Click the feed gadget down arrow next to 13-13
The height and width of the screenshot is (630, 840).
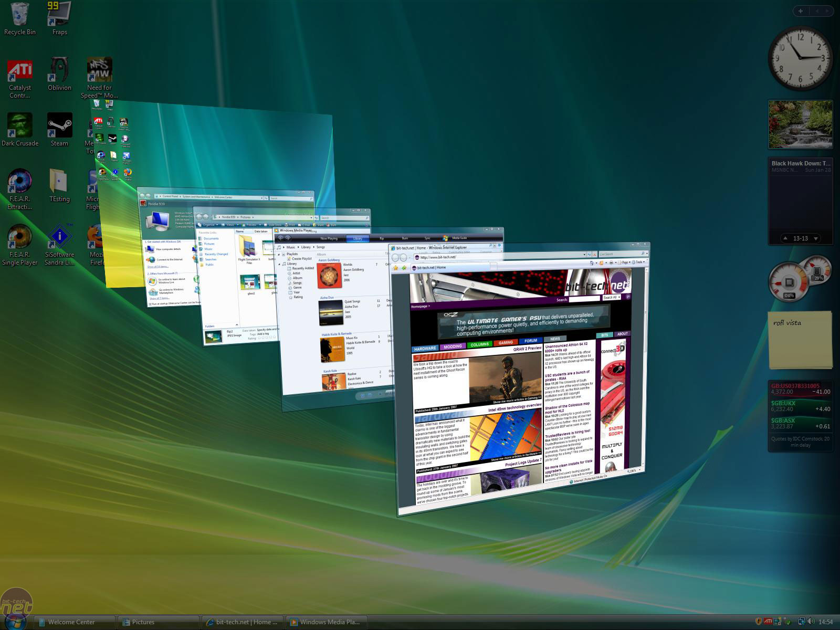click(816, 238)
